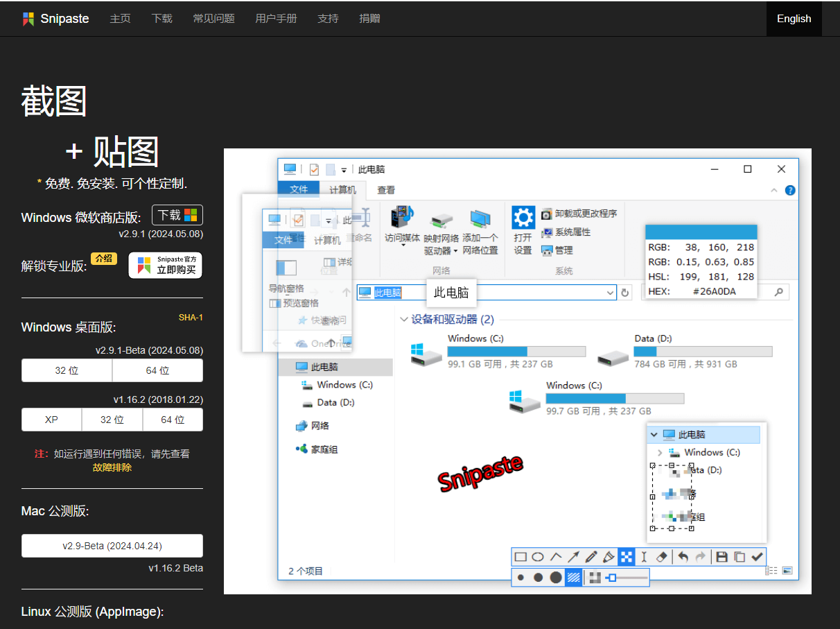Select the ellipse tool in Snipaste toolbar

click(538, 557)
